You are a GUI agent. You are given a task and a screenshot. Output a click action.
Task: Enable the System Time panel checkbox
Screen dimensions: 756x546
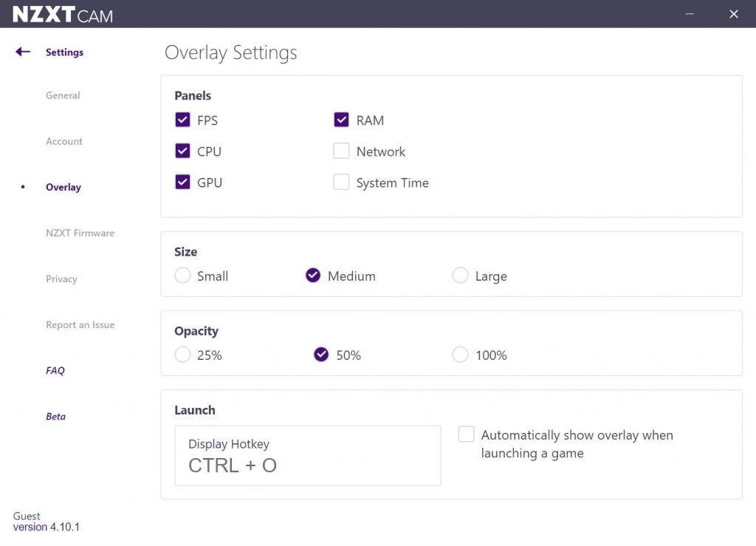tap(341, 182)
